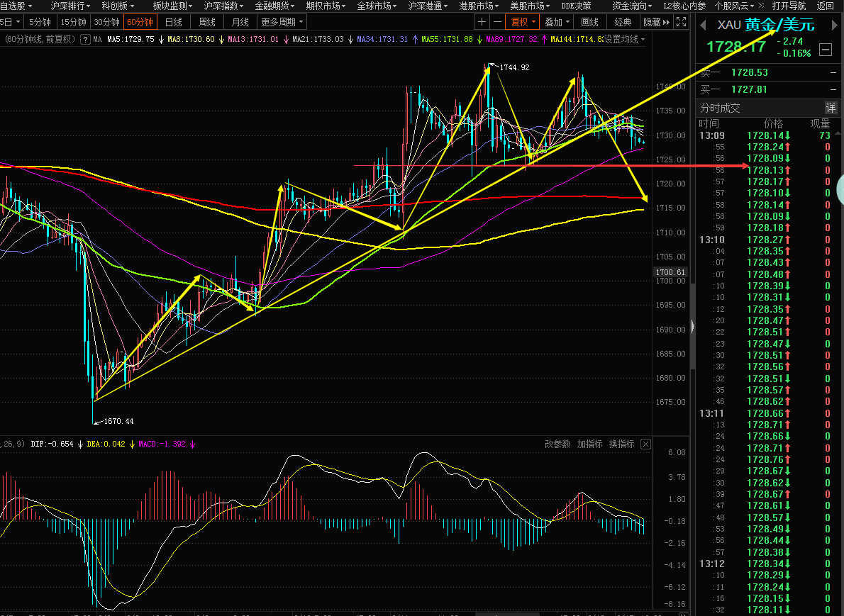
Task: Open the 叠加 overlay dropdown
Action: pos(557,22)
